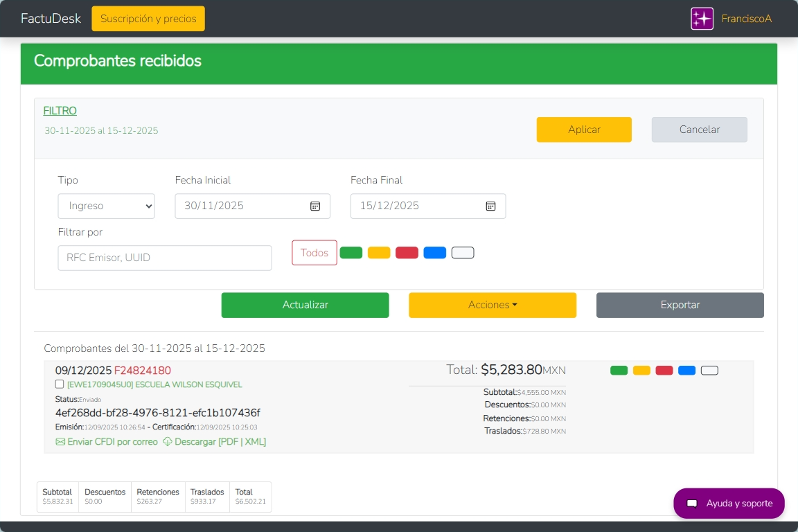Click the cloud download icon beside Descargar
Viewport: 798px width, 532px height.
[x=168, y=442]
